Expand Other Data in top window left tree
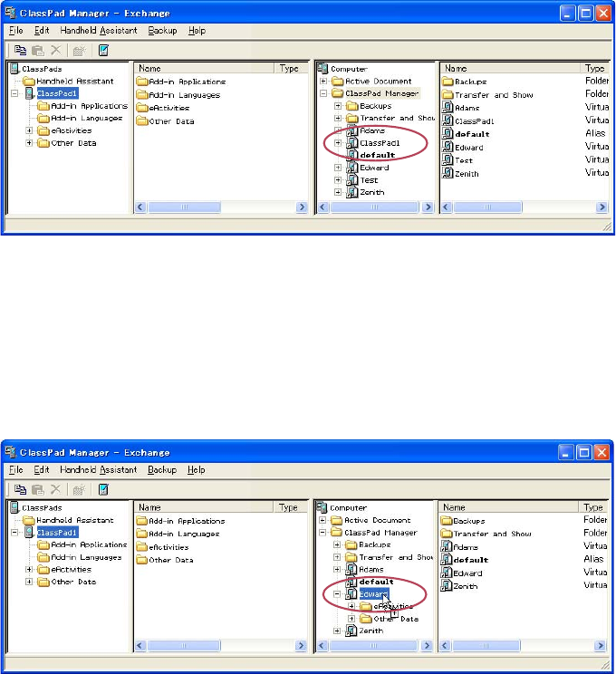Viewport: 616px width, 674px height. (29, 143)
